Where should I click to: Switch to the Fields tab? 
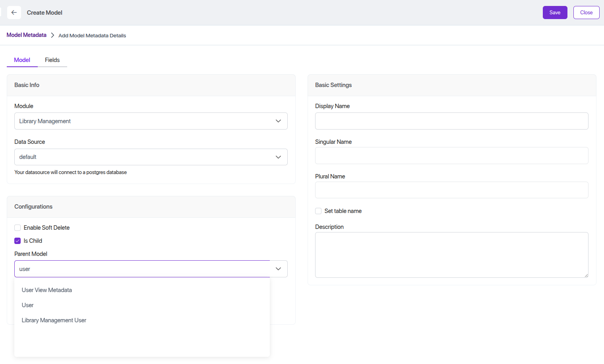[x=52, y=60]
